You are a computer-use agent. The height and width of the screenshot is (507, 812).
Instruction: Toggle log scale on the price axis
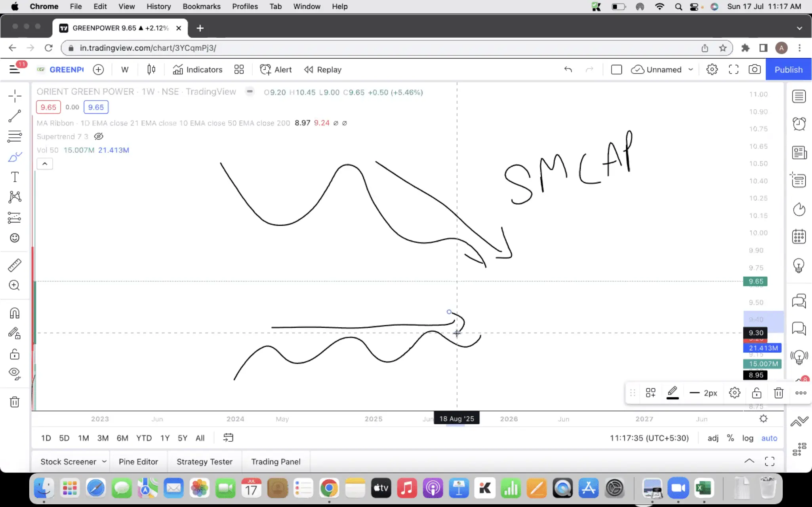(747, 438)
